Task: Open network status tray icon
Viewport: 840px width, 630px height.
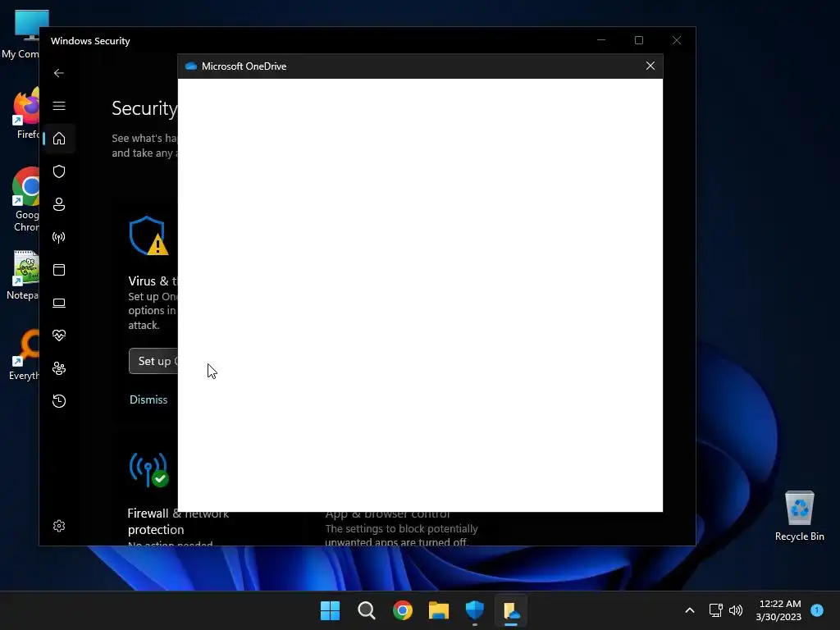Action: [x=715, y=610]
